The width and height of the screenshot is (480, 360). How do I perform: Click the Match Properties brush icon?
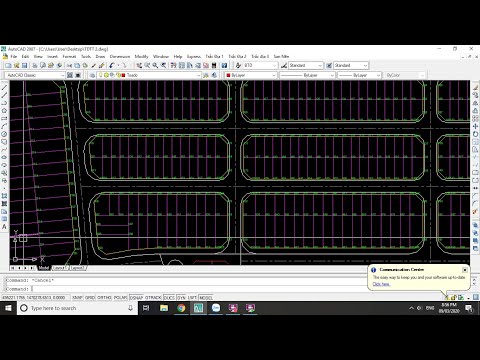(x=101, y=66)
